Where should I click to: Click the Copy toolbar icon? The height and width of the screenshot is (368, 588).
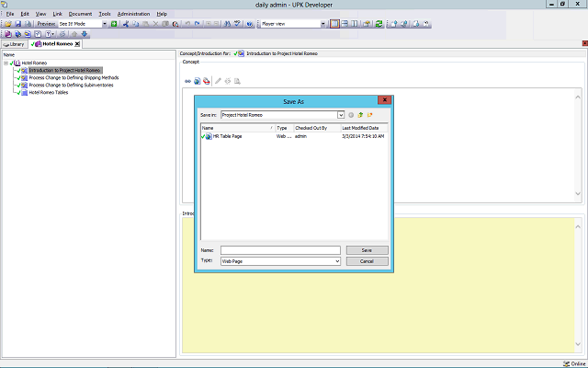(135, 24)
